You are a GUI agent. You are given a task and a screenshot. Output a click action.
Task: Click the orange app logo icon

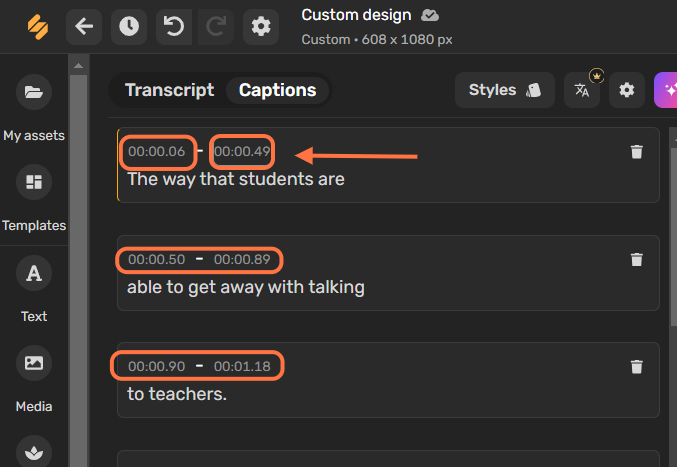(x=38, y=27)
